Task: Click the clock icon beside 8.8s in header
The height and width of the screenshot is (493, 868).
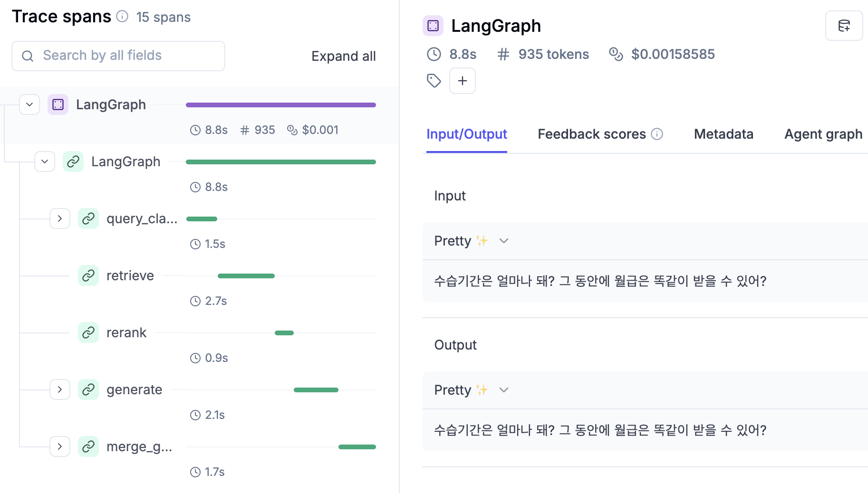Action: (434, 54)
